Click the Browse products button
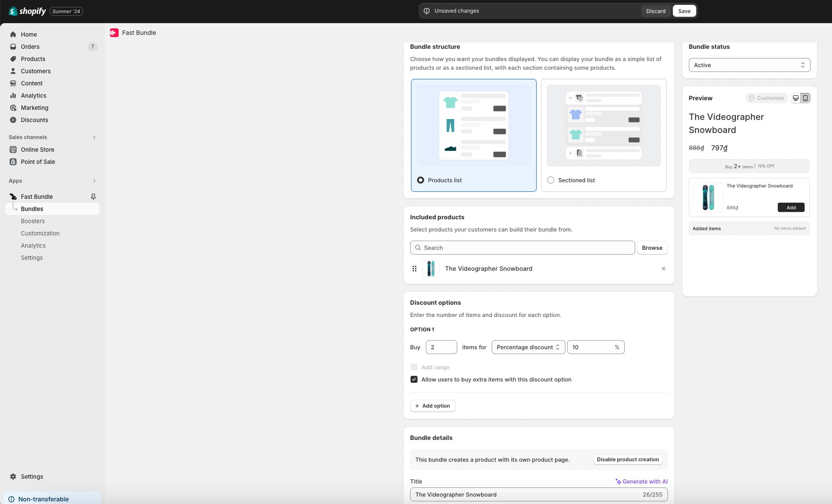The width and height of the screenshot is (832, 504). (652, 248)
